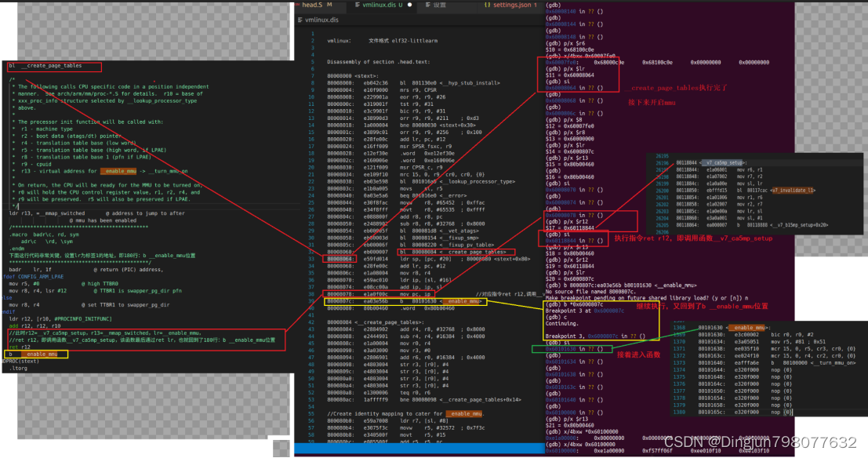Click the vmlinux.dis file icon in its tab
The image size is (868, 458).
tap(358, 5)
